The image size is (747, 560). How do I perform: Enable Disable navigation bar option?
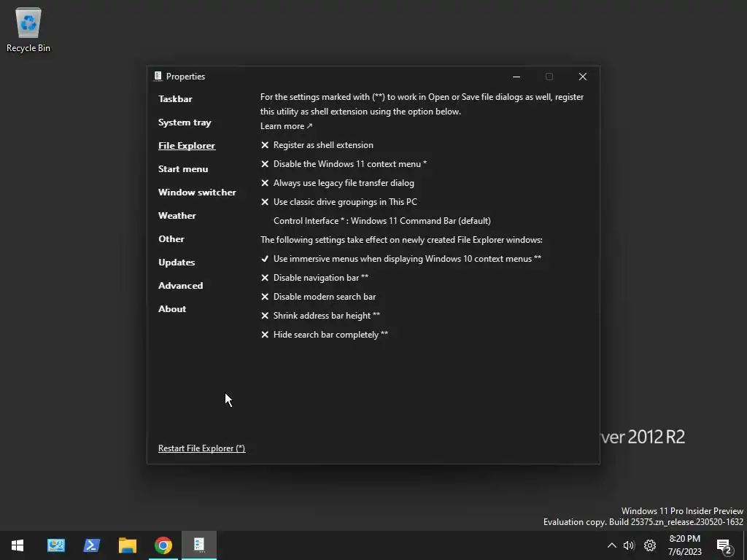[x=314, y=278]
